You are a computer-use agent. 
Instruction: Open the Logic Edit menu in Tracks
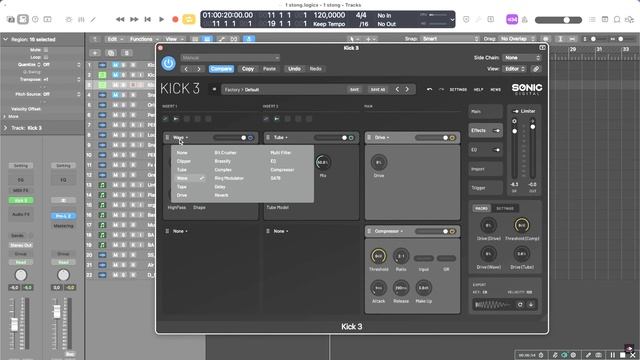[114, 39]
